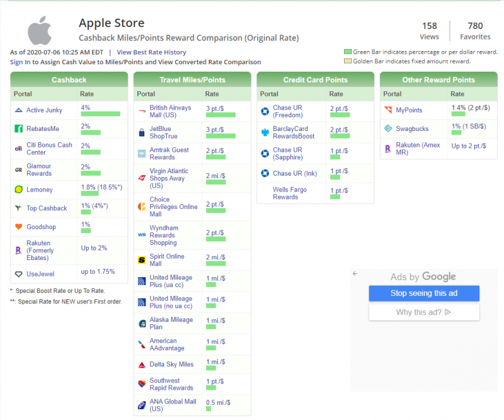Click the 780 Favorites counter
The width and height of the screenshot is (504, 420).
[x=475, y=31]
